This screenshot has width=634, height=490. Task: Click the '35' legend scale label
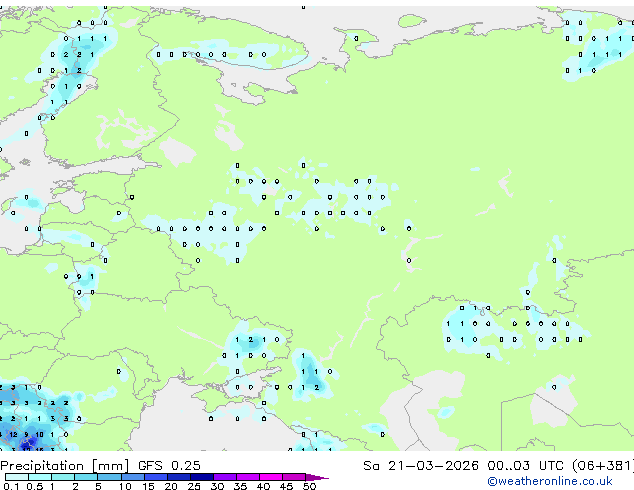click(240, 486)
